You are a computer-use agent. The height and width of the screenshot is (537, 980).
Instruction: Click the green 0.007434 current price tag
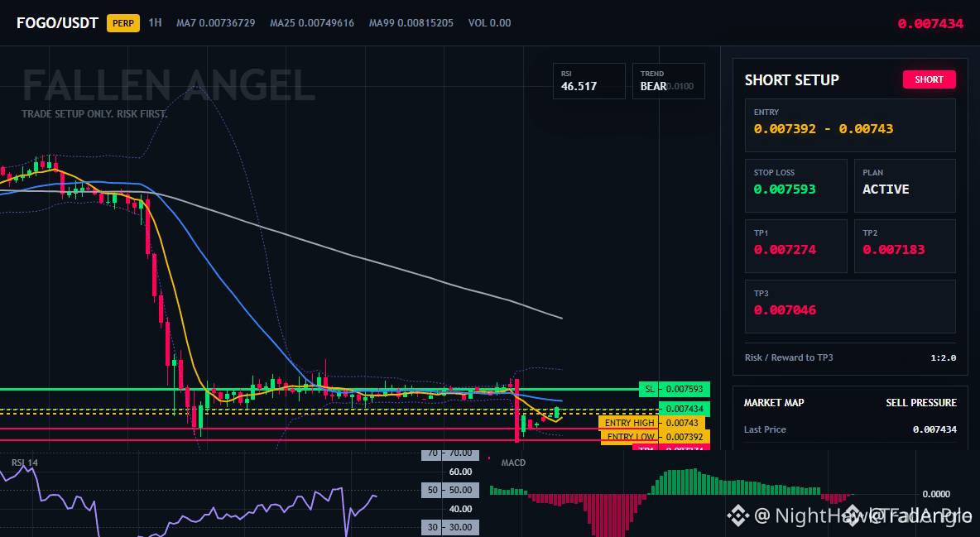tap(685, 409)
